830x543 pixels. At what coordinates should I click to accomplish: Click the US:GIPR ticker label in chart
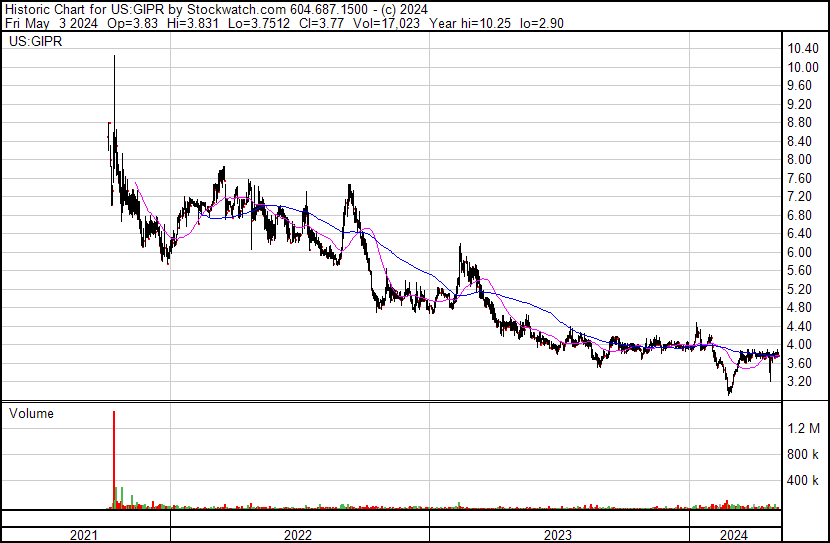(x=36, y=43)
